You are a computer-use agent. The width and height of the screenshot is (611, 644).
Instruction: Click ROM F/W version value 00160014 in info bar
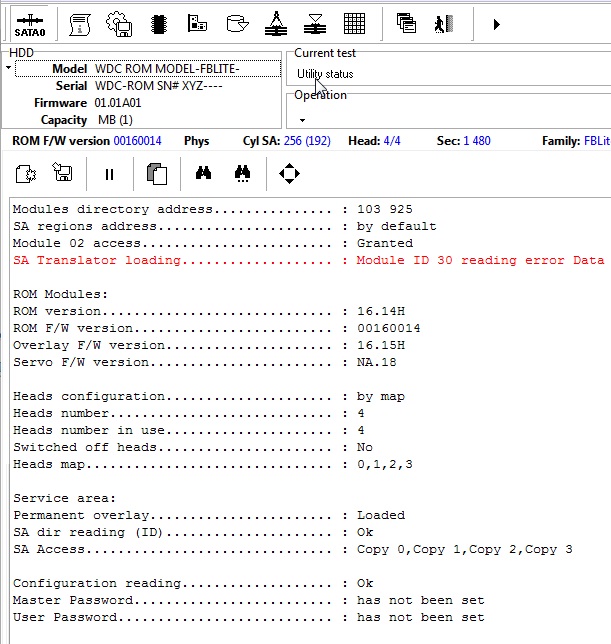137,141
